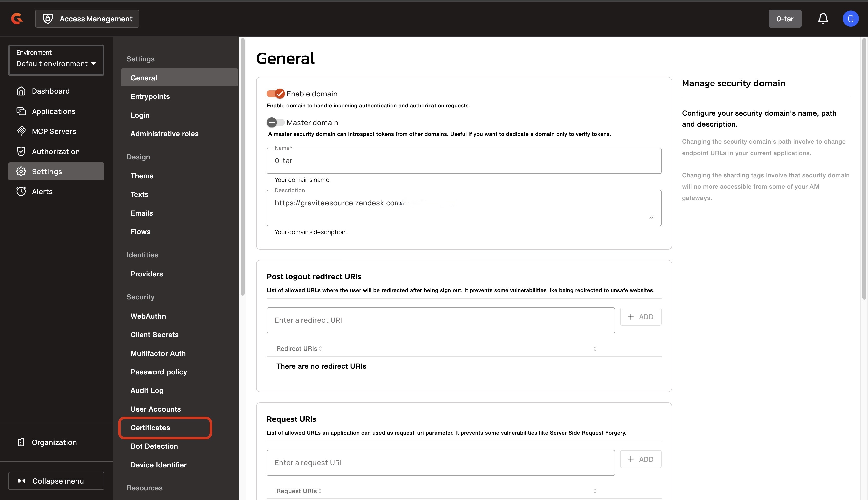868x500 pixels.
Task: Open the user avatar menu
Action: click(x=850, y=18)
